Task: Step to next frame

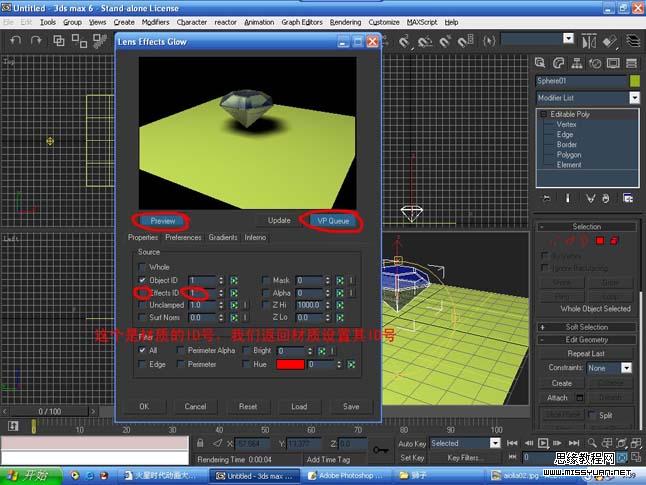Action: (x=557, y=443)
